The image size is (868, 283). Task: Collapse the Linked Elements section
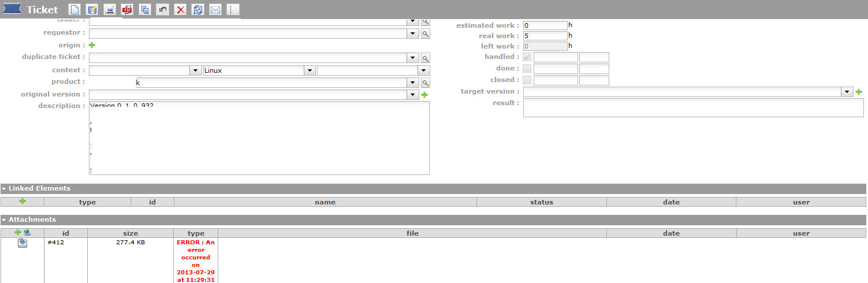point(5,189)
